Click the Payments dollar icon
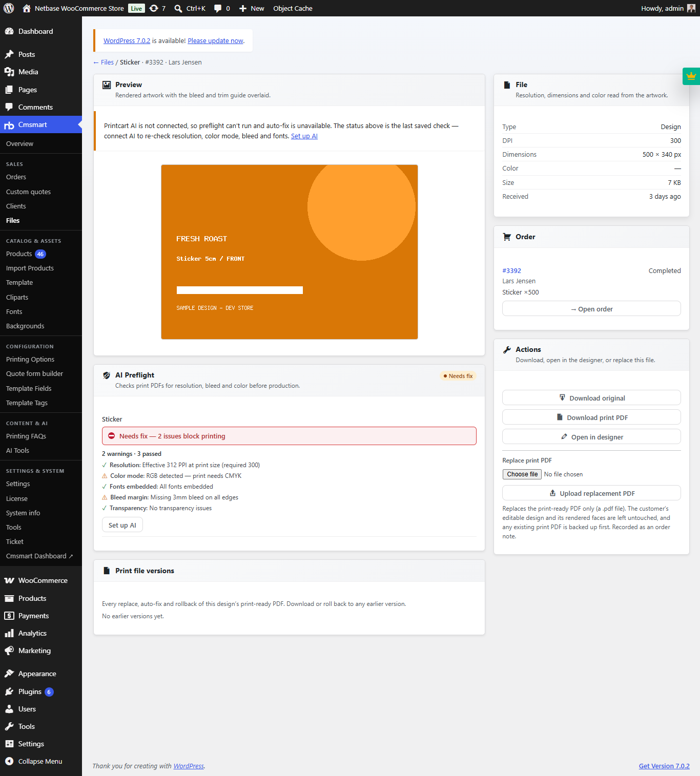 [x=9, y=616]
